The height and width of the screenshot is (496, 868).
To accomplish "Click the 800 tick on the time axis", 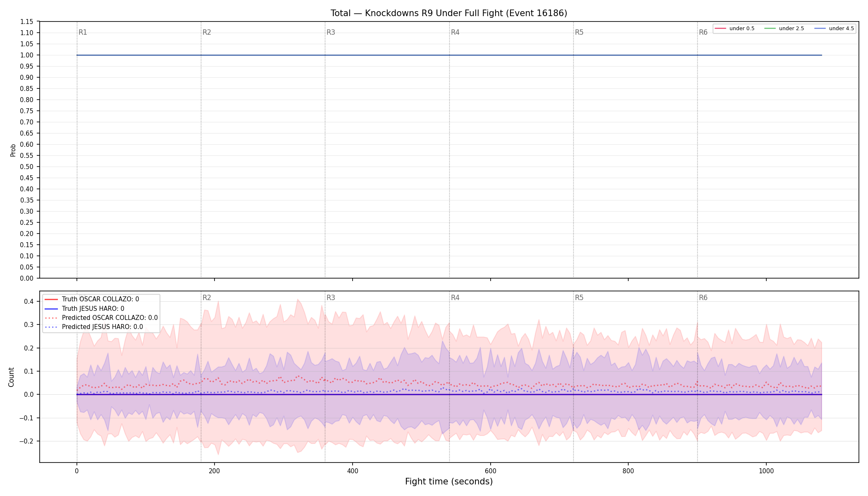I will pyautogui.click(x=628, y=470).
